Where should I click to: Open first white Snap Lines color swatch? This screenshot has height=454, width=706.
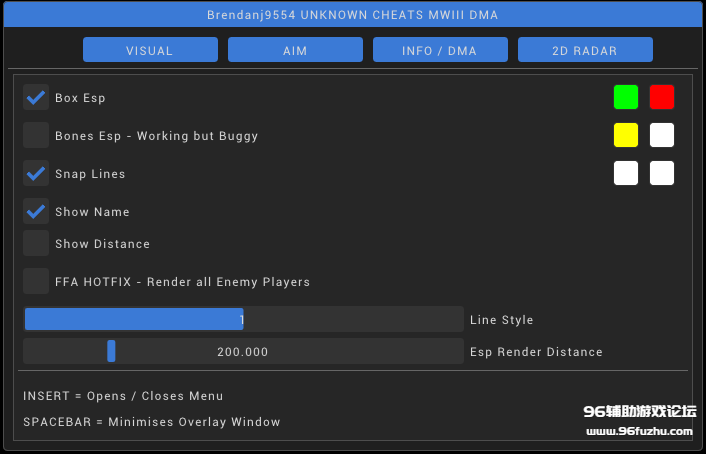(x=626, y=173)
